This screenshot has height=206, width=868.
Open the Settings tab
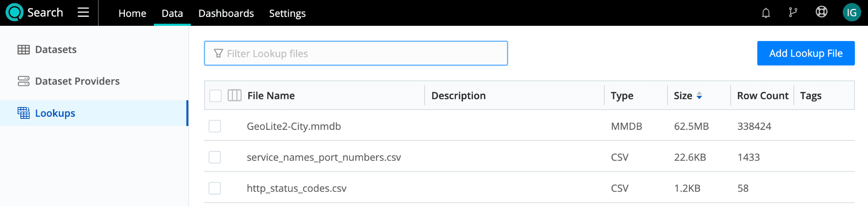287,14
